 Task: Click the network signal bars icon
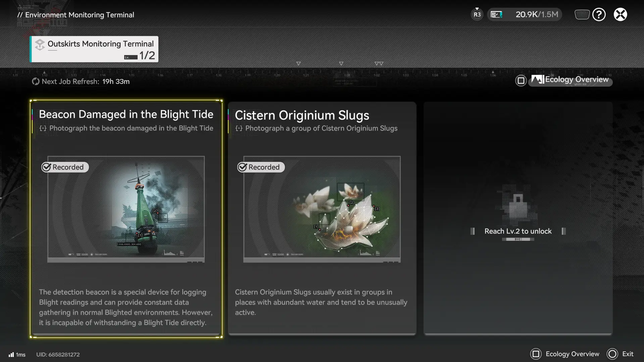(x=11, y=355)
